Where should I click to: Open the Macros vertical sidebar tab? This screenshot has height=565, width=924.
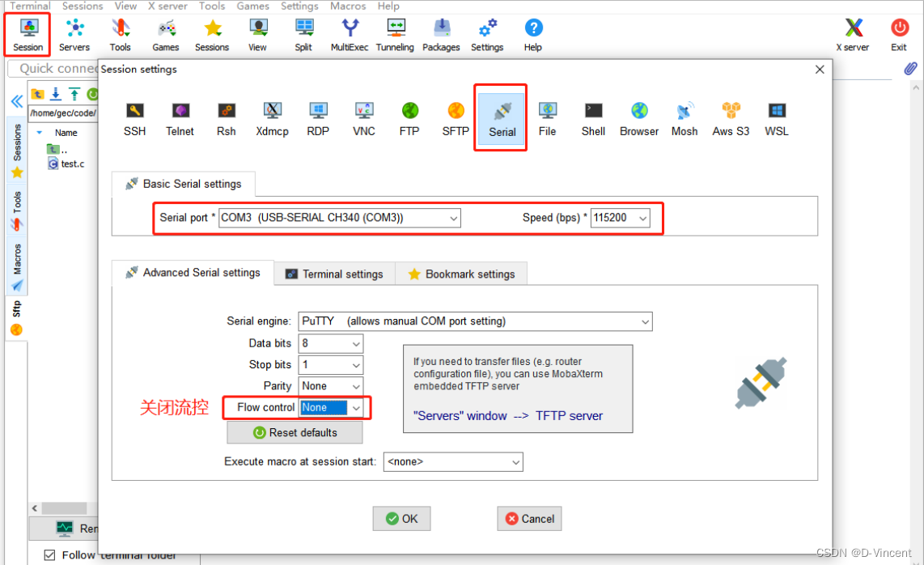[x=16, y=267]
